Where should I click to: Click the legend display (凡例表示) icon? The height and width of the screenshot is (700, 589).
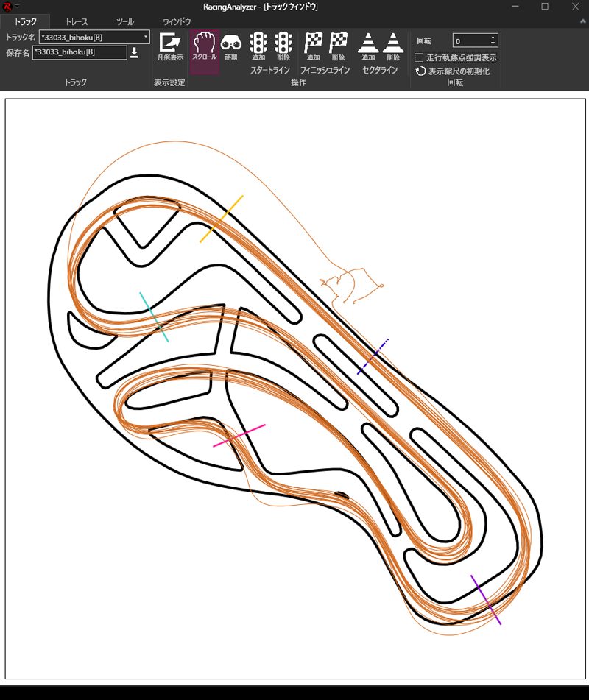170,46
